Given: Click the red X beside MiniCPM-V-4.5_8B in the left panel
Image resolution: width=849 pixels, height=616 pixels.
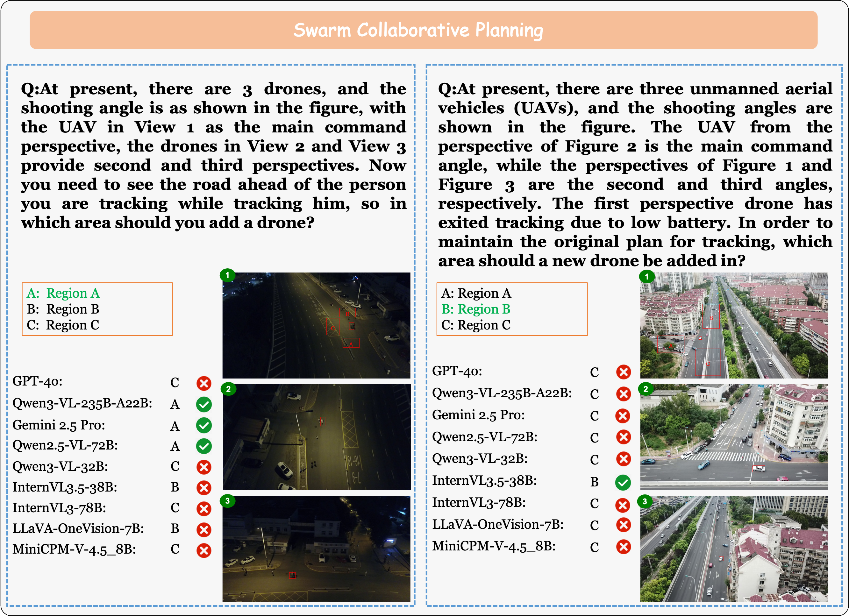Looking at the screenshot, I should tap(204, 550).
